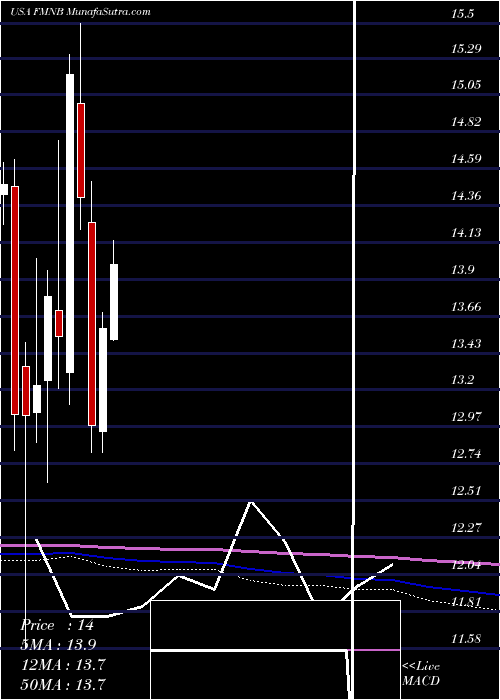Click the 14.13 price axis label
Screen dimensions: 500x700
click(x=466, y=232)
